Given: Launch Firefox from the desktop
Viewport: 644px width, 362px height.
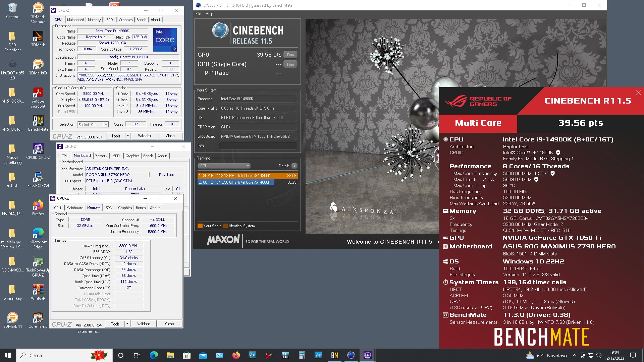Looking at the screenshot, I should (x=38, y=207).
